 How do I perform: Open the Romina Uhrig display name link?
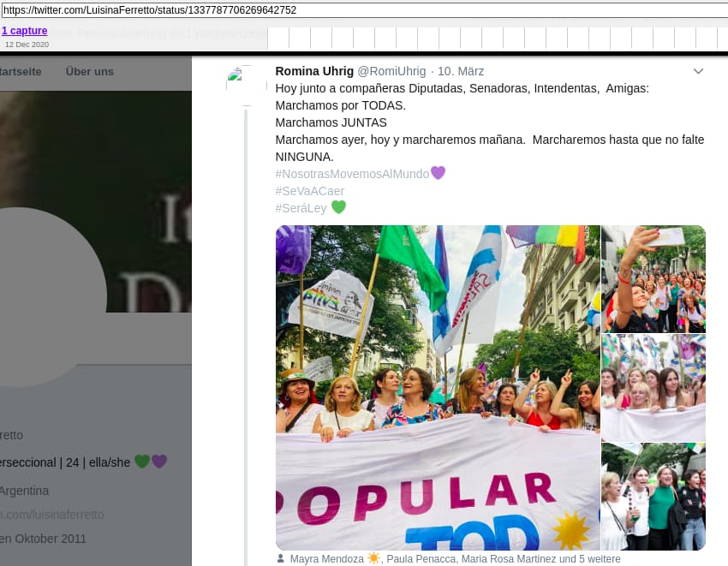[x=314, y=71]
